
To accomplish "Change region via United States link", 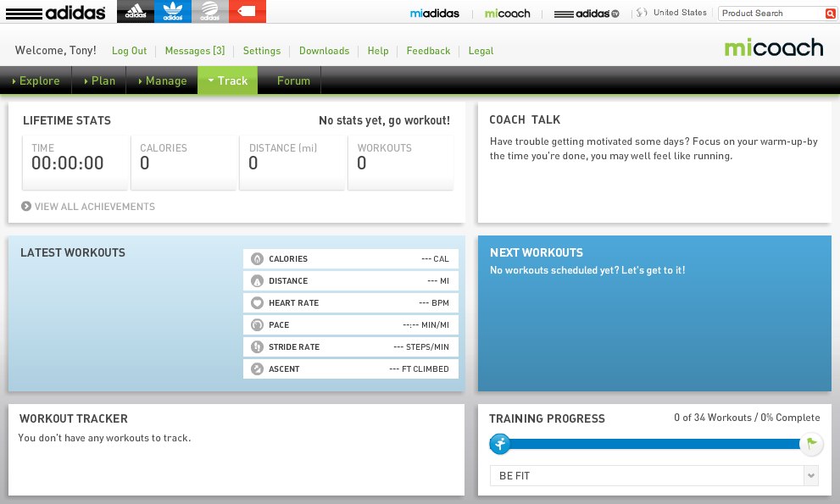I will [x=680, y=13].
